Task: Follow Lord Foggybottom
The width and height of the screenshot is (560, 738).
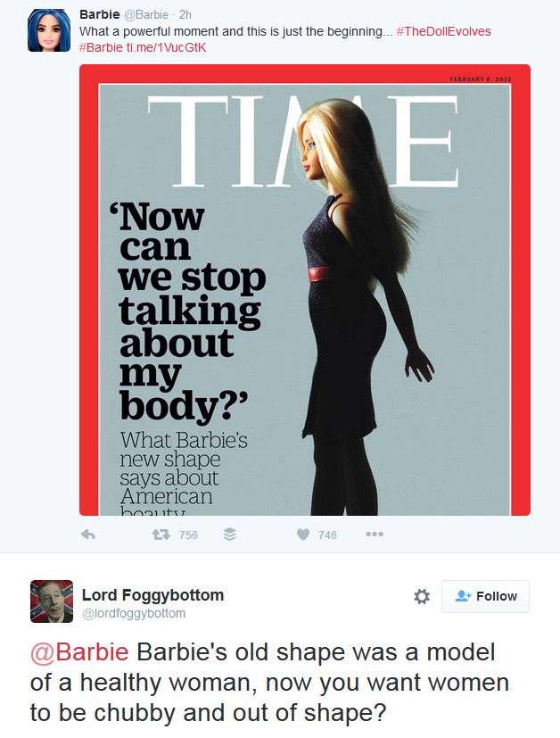Action: point(485,596)
